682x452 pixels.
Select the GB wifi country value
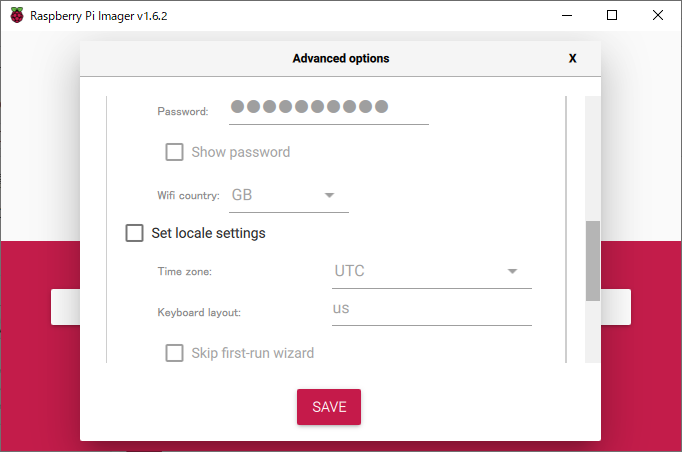243,195
